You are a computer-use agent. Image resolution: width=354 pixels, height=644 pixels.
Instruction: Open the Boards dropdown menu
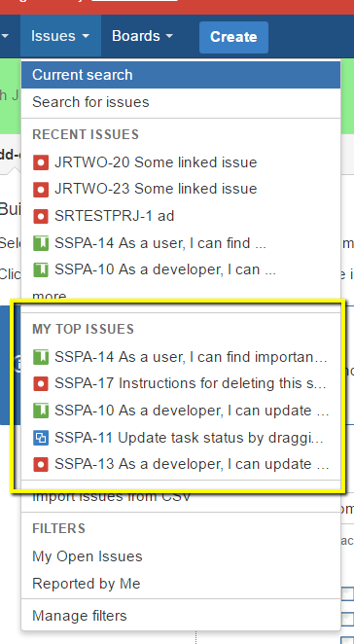[143, 36]
